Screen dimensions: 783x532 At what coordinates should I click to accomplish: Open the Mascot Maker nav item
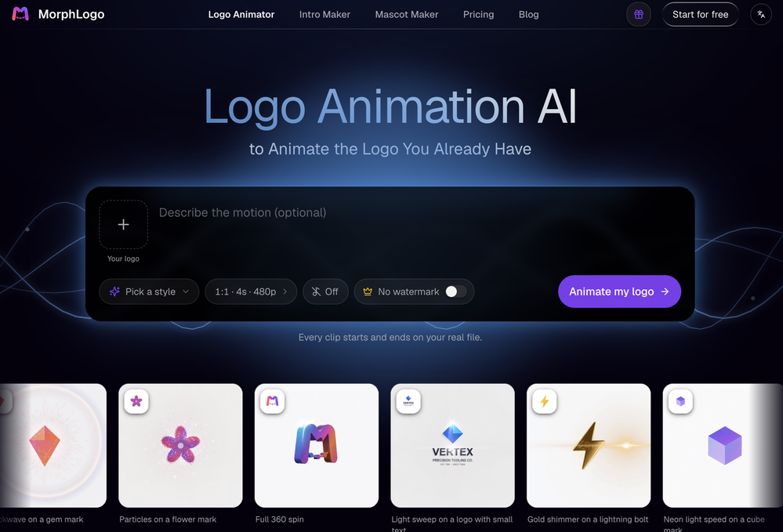coord(407,14)
